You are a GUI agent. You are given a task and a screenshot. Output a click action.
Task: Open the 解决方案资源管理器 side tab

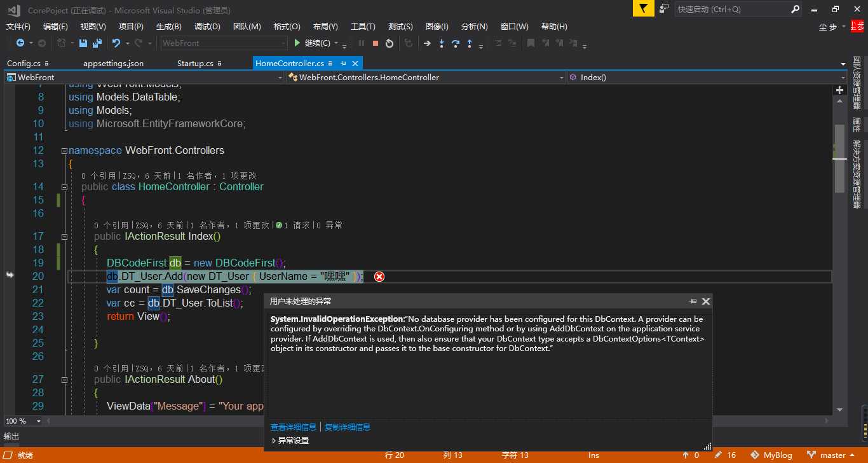(857, 174)
